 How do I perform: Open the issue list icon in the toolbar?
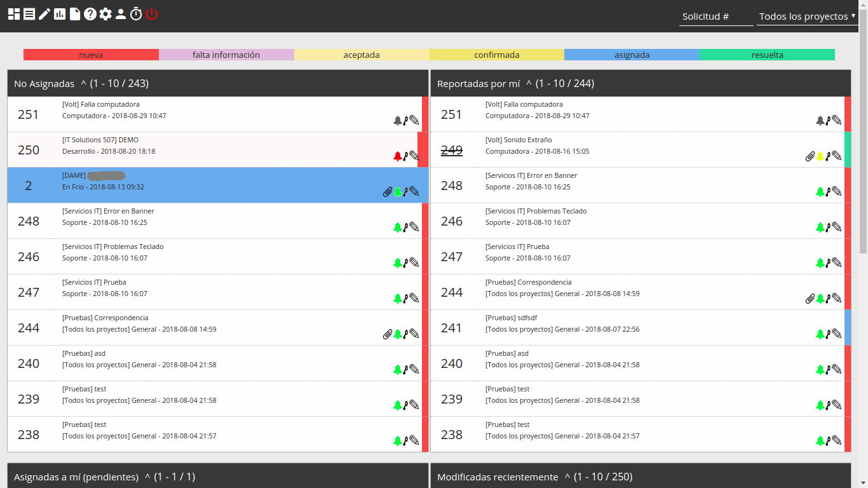pos(28,14)
